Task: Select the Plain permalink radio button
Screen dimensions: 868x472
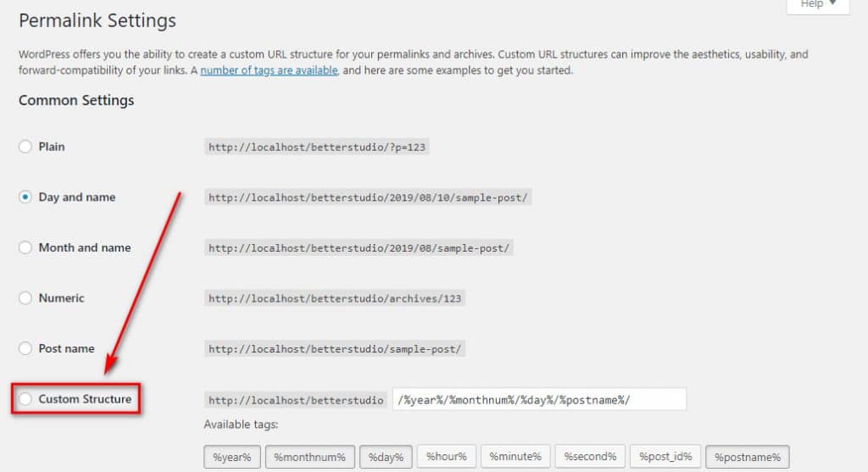Action: pyautogui.click(x=25, y=147)
